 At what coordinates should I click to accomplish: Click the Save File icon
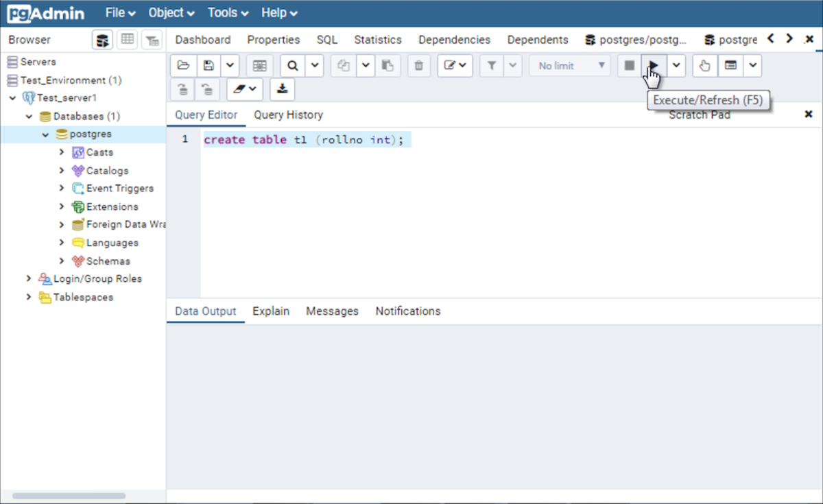[x=209, y=66]
